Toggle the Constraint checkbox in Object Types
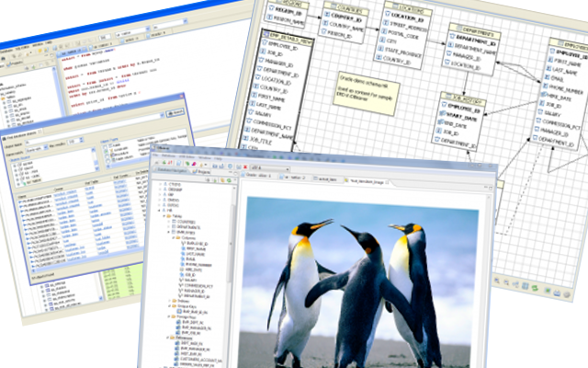 [x=107, y=152]
